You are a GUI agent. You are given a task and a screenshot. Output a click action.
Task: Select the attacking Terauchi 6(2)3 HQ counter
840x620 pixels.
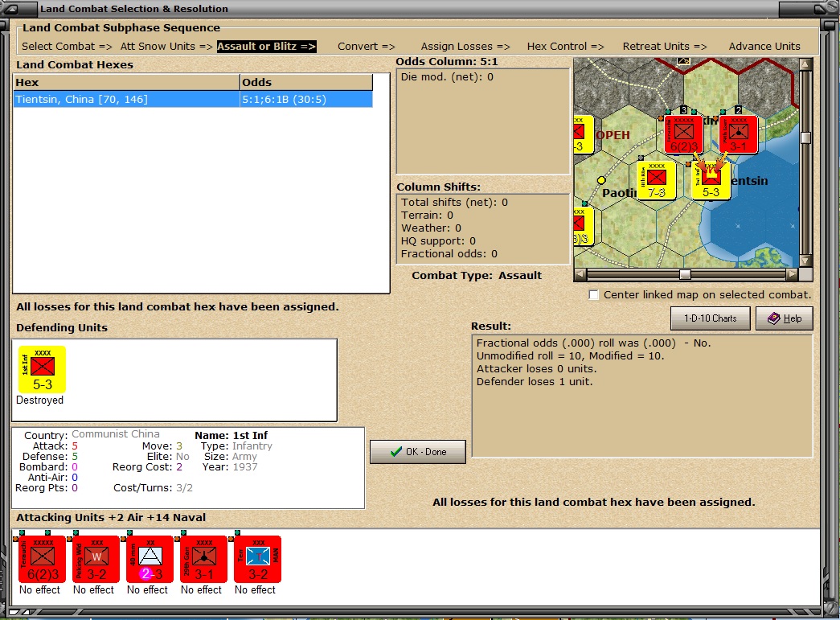click(43, 560)
